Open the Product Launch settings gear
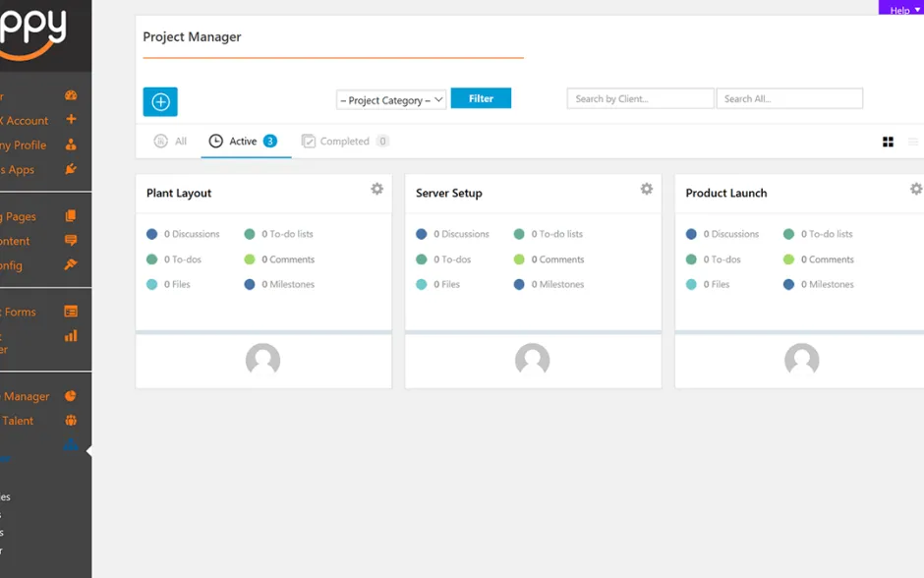924x578 pixels. [x=915, y=189]
